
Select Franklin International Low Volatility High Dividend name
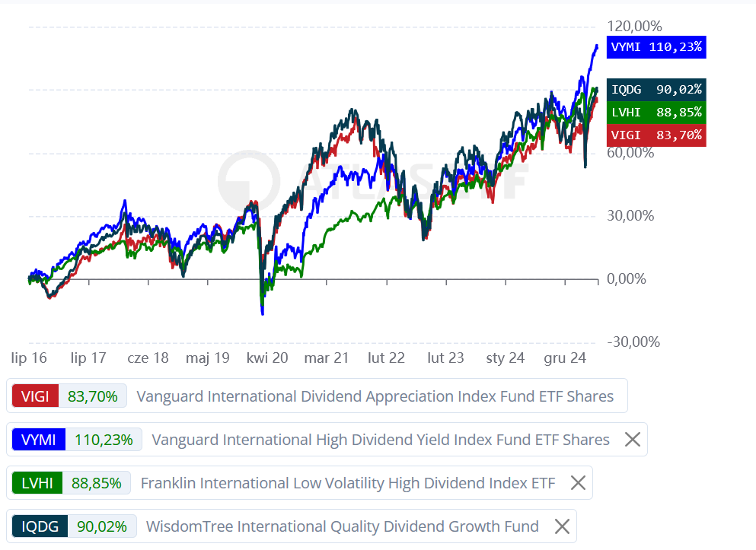[348, 483]
